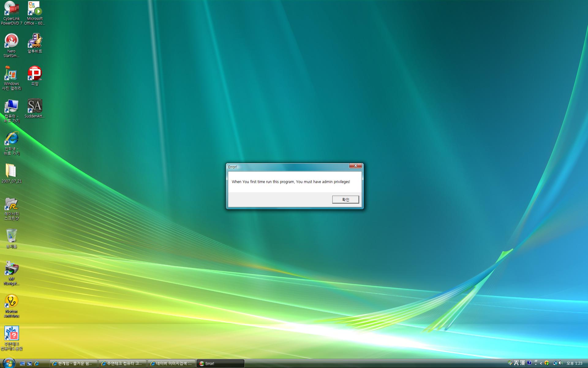Screen dimensions: 588x368
Task: Select the 주연테크 컴퓨터도움말 desktop icon
Action: click(12, 338)
